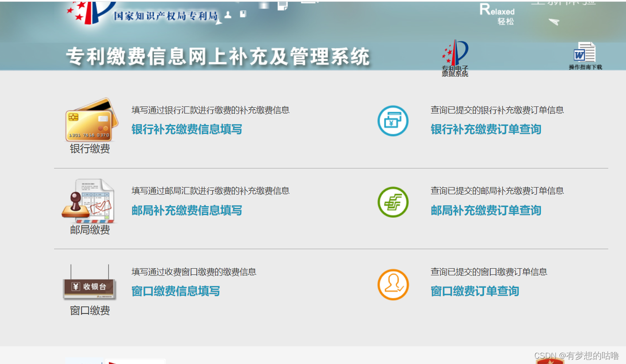Click text 填写通过收费窗口缴费的缴费信息
Screen dimensions: 626x364
tap(194, 272)
